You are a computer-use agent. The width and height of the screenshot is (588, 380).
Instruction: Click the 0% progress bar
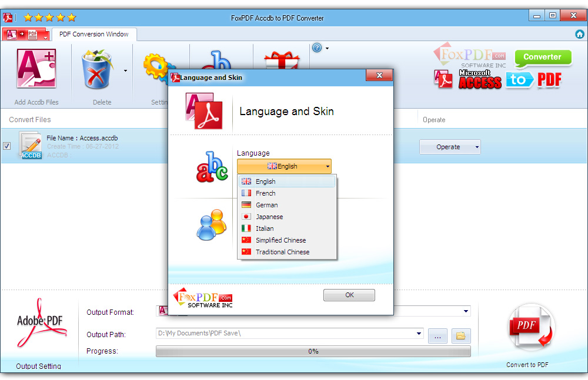[x=313, y=351]
